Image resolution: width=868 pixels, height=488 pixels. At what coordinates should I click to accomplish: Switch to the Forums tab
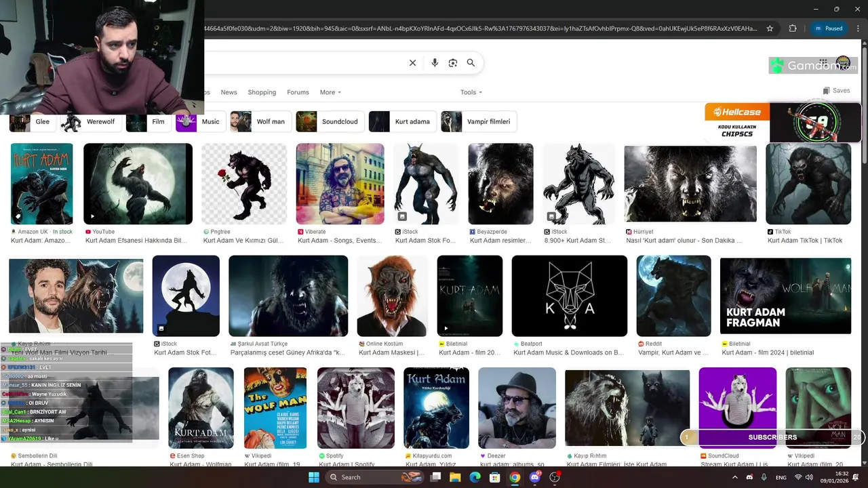click(x=298, y=92)
